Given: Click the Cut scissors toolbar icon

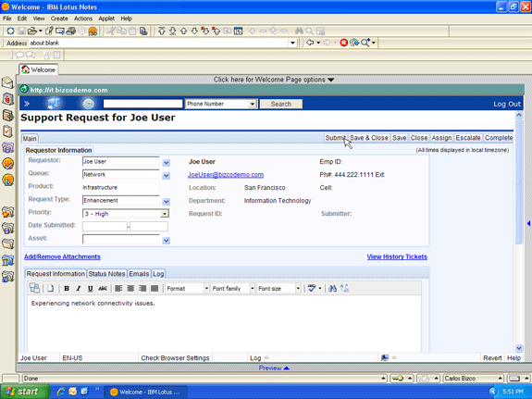Looking at the screenshot, I should 111,31.
